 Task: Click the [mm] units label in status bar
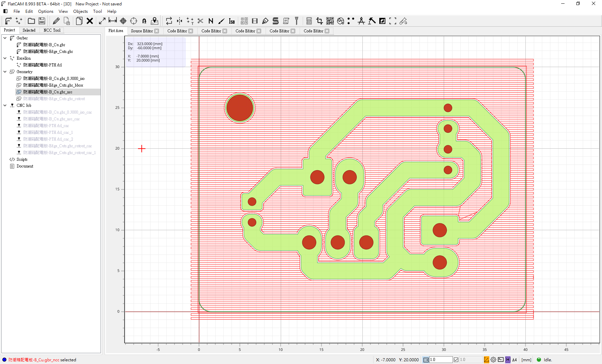[526, 360]
